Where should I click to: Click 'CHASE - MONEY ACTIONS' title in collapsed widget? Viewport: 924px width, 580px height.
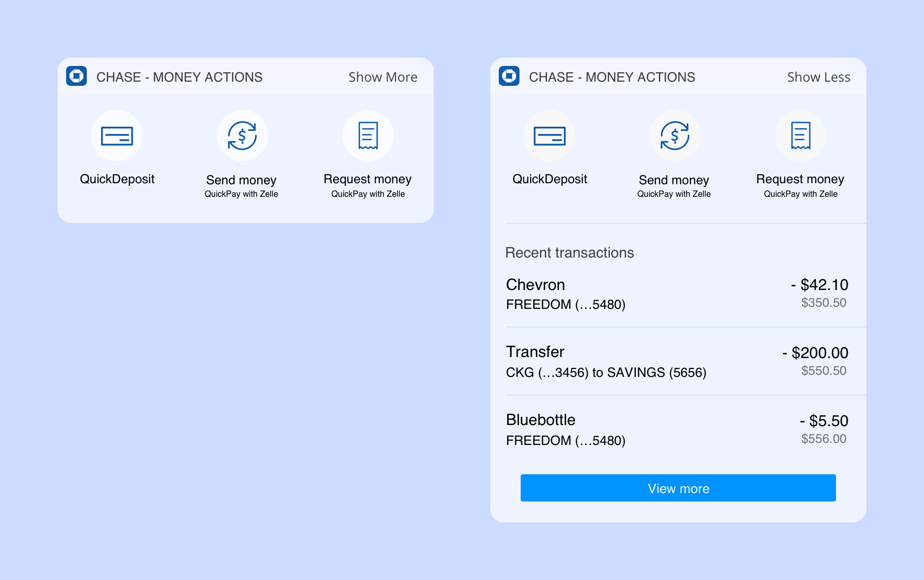pyautogui.click(x=179, y=77)
